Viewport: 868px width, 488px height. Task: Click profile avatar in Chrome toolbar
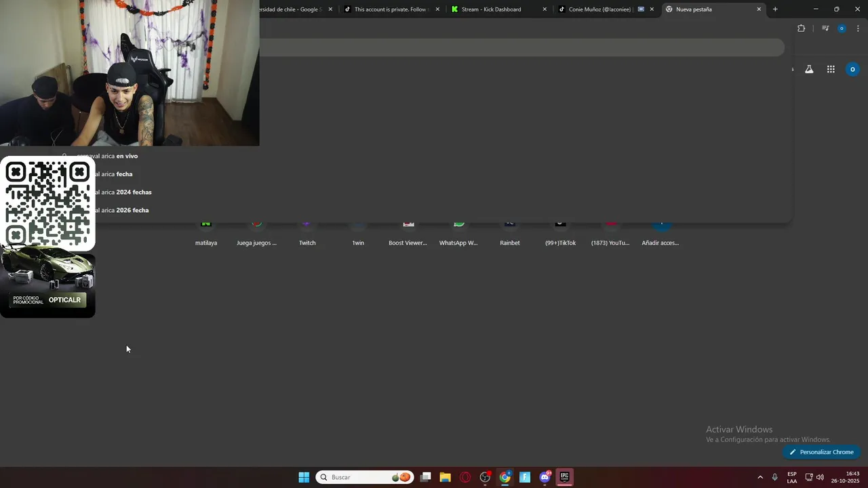click(x=842, y=28)
